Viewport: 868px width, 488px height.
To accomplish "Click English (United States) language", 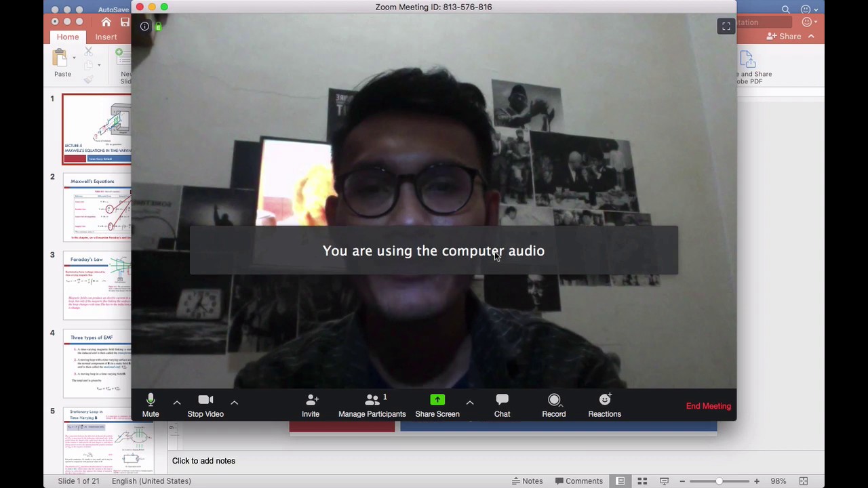I will tap(151, 481).
